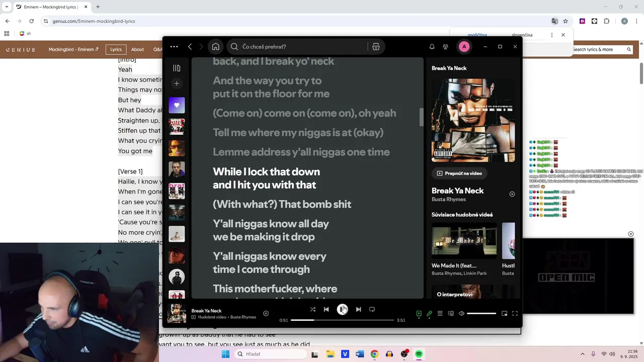Click lyric "Lemme address y'all niggas one time"
The image size is (644, 362).
(301, 152)
